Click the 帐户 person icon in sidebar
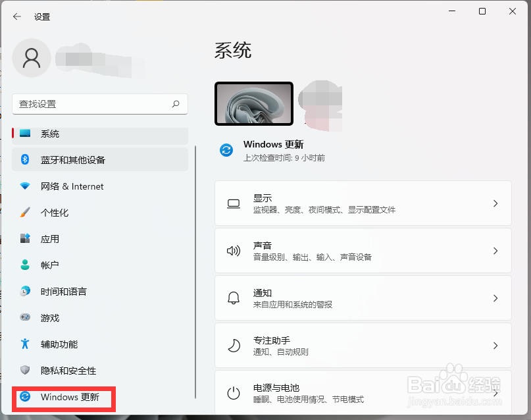 click(x=25, y=265)
